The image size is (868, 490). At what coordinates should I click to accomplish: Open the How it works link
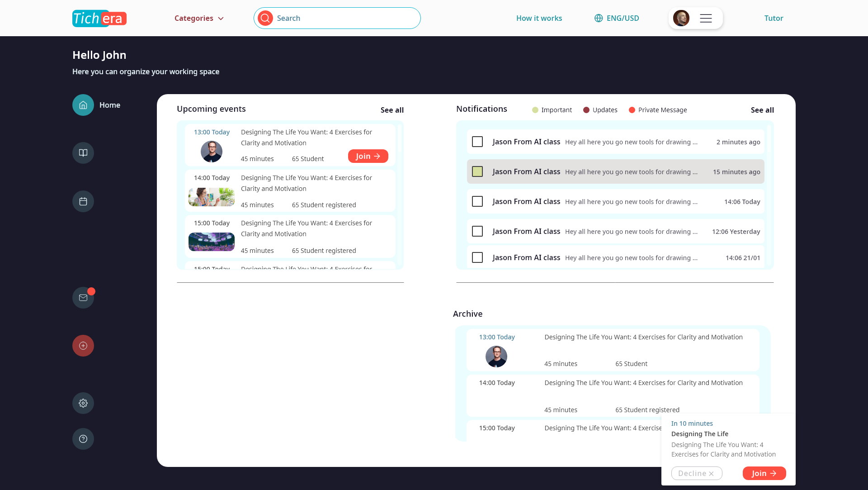(539, 18)
